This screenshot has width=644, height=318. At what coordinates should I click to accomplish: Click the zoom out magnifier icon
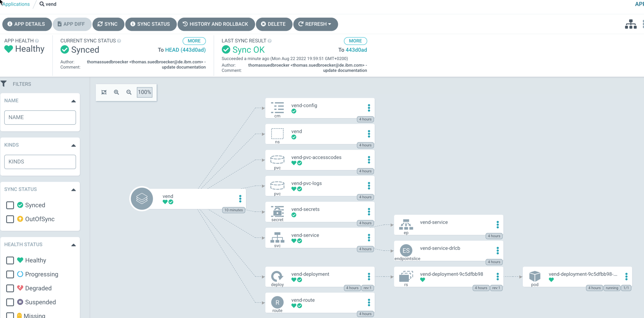point(129,92)
